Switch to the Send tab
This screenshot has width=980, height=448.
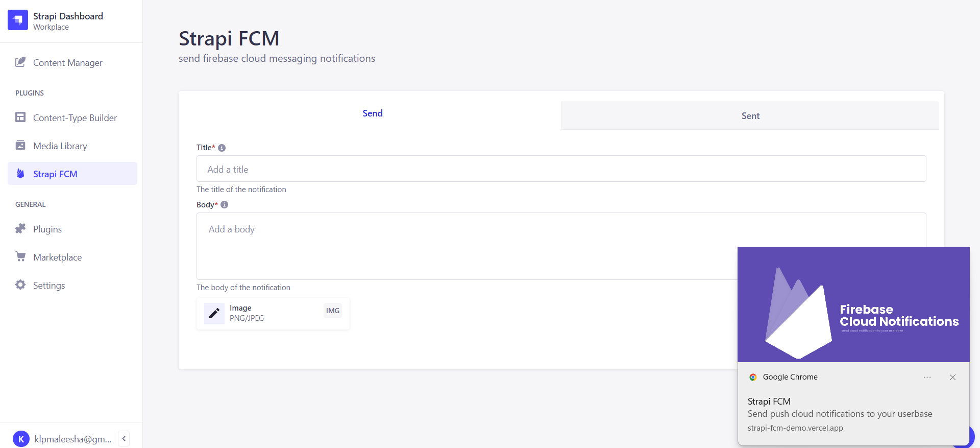[373, 113]
